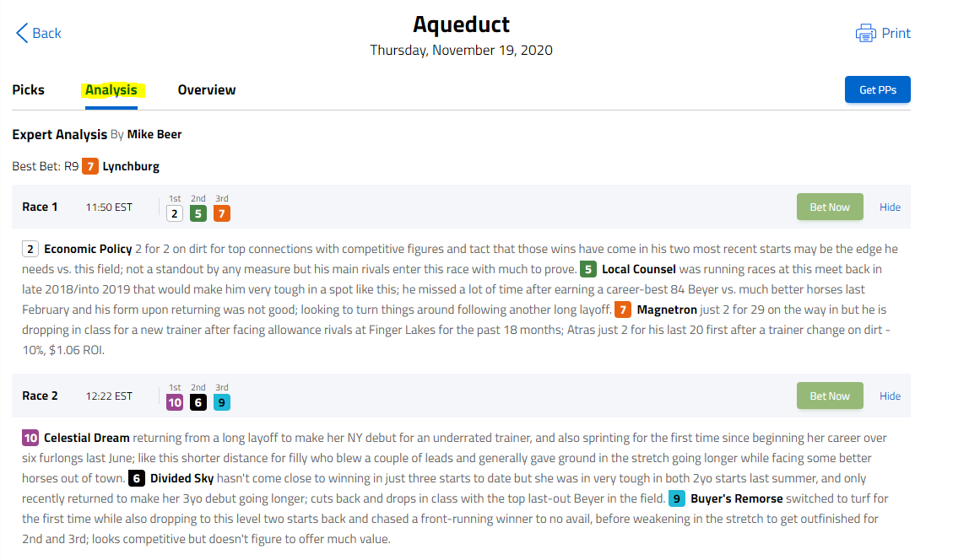Click Race 1 first-place number 2 badge
This screenshot has width=980, height=560.
pyautogui.click(x=175, y=213)
